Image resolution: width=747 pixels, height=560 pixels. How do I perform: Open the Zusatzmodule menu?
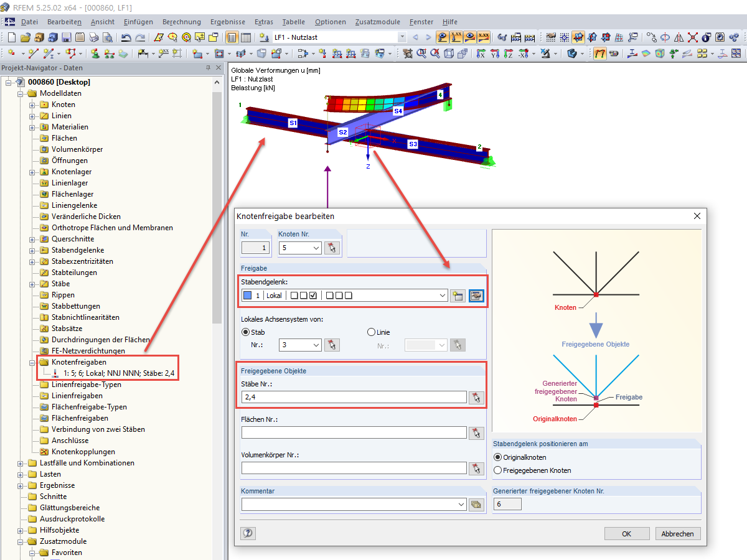click(377, 22)
